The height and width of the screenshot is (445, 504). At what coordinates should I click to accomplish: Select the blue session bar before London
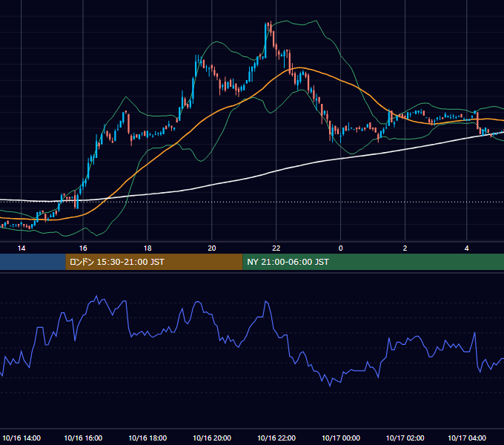(33, 262)
